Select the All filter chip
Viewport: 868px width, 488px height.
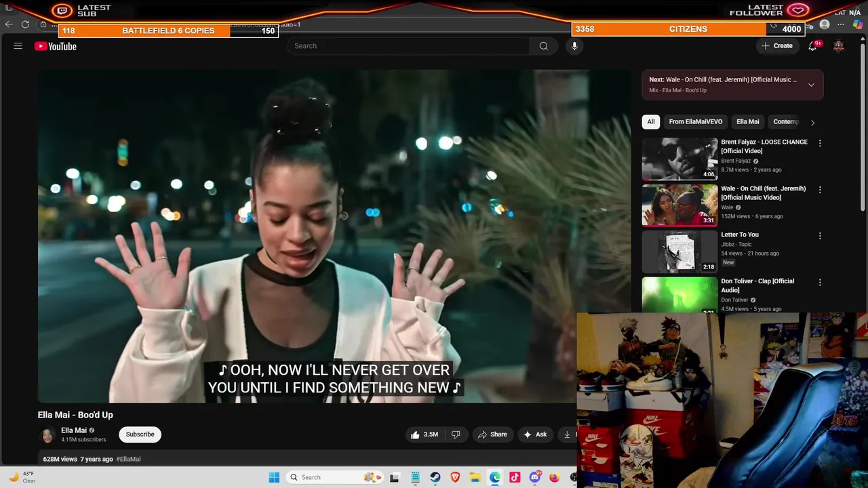coord(651,122)
